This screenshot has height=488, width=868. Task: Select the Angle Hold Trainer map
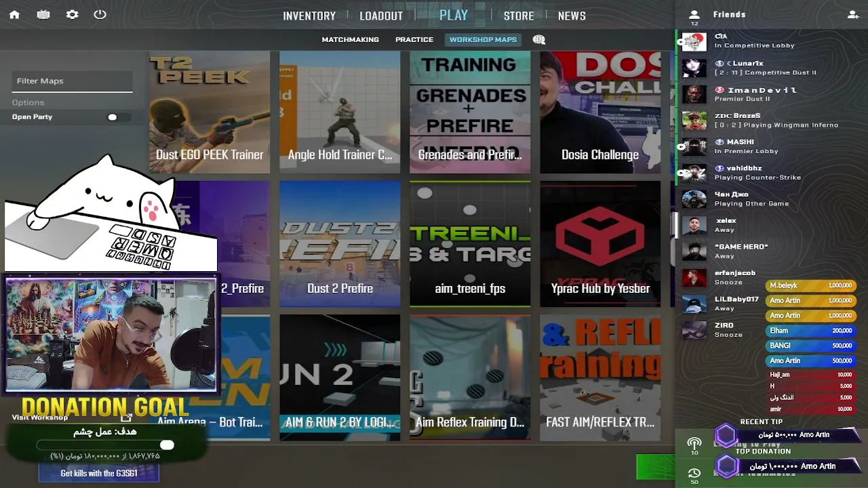click(x=340, y=113)
